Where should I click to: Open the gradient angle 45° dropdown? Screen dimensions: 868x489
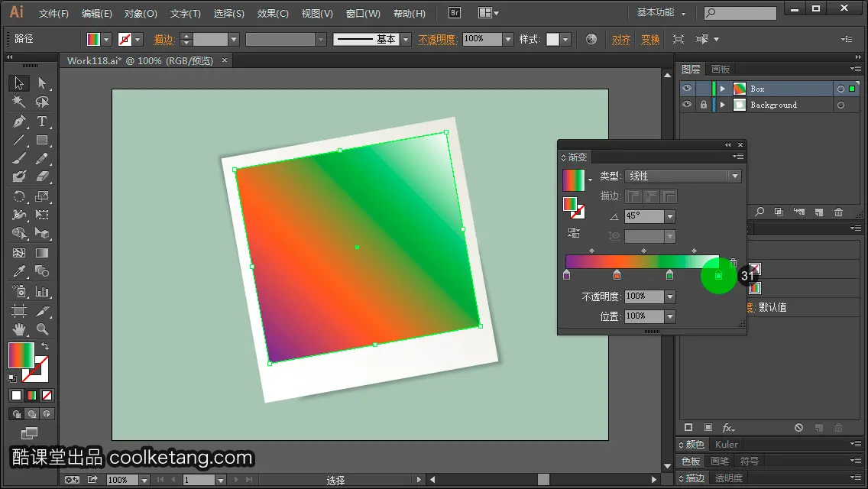(670, 216)
